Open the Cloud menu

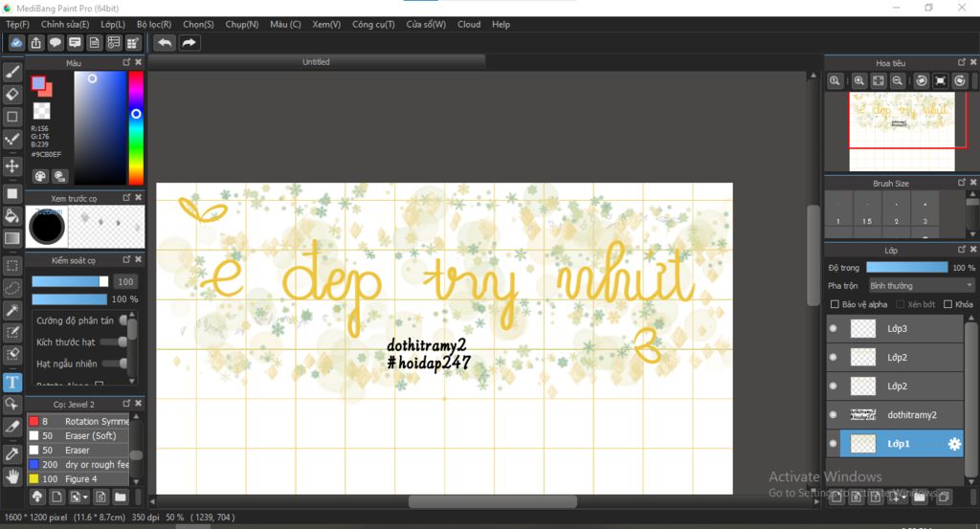pyautogui.click(x=469, y=24)
